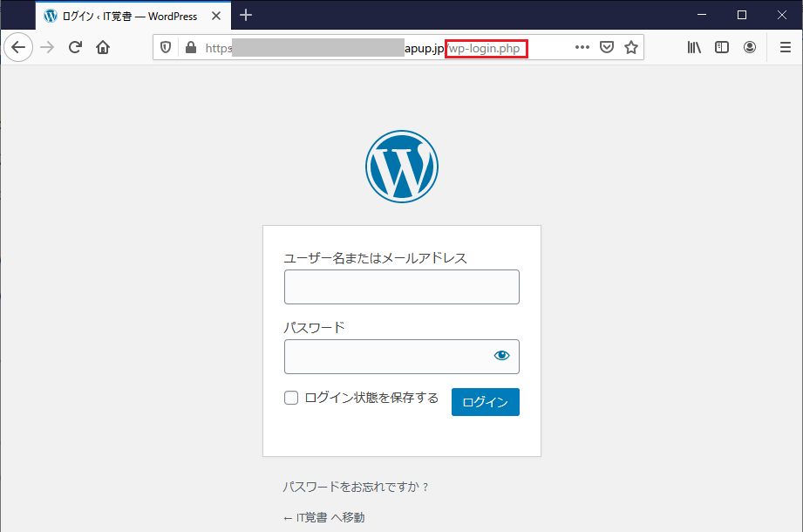The width and height of the screenshot is (803, 532).
Task: Enable the ログイン状態を保存する checkbox
Action: [291, 399]
